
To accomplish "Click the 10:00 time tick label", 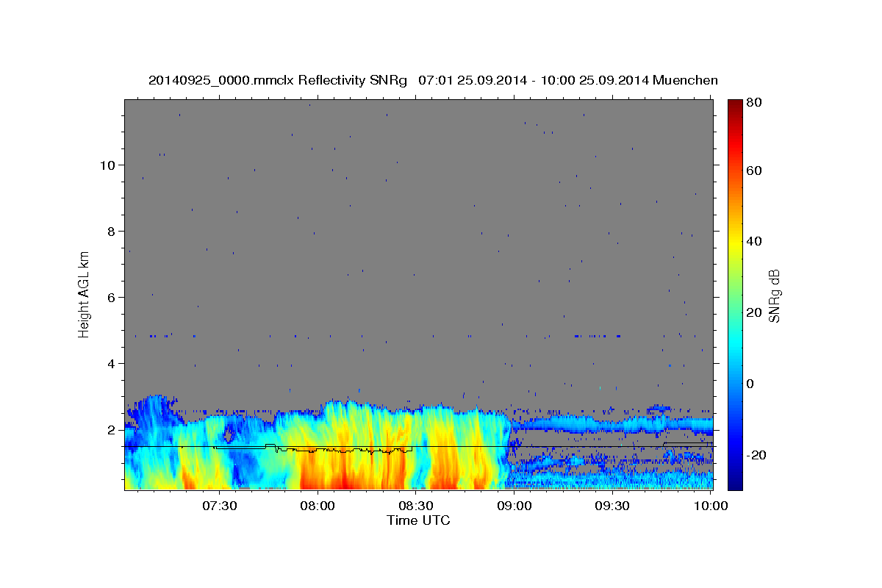I will [x=710, y=506].
